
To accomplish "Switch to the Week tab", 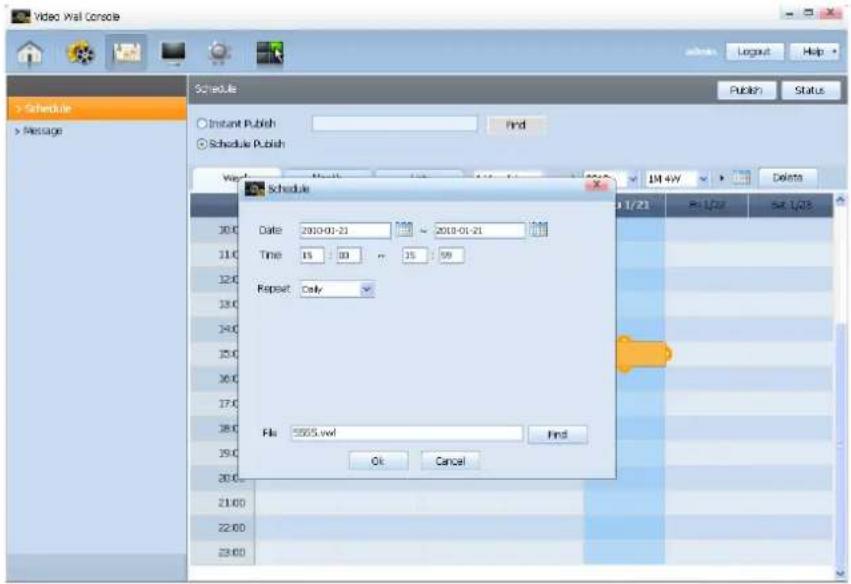I will tap(236, 177).
